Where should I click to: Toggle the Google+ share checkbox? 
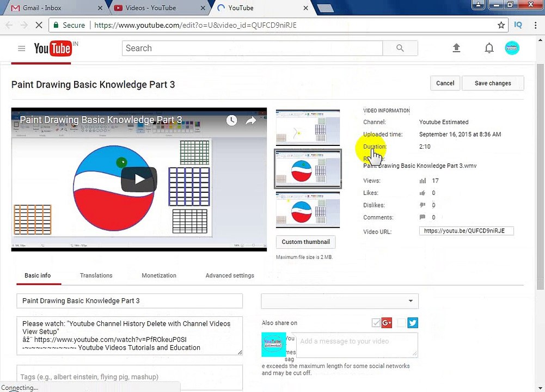click(x=376, y=323)
